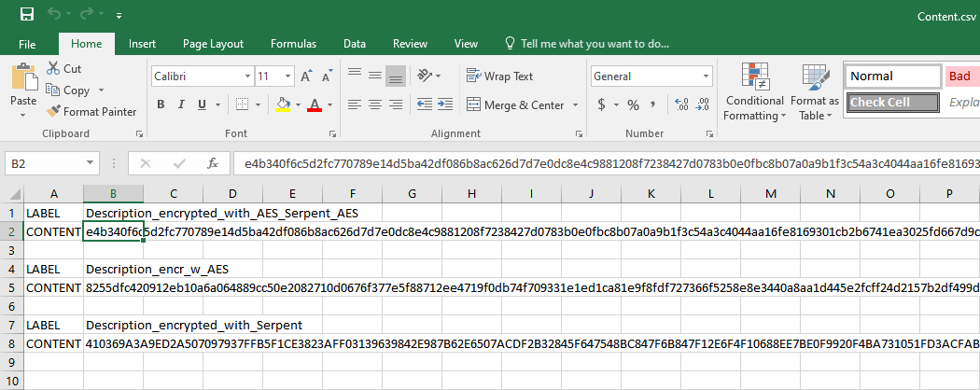Click the Insert Function fx icon
Image resolution: width=980 pixels, height=390 pixels.
213,164
